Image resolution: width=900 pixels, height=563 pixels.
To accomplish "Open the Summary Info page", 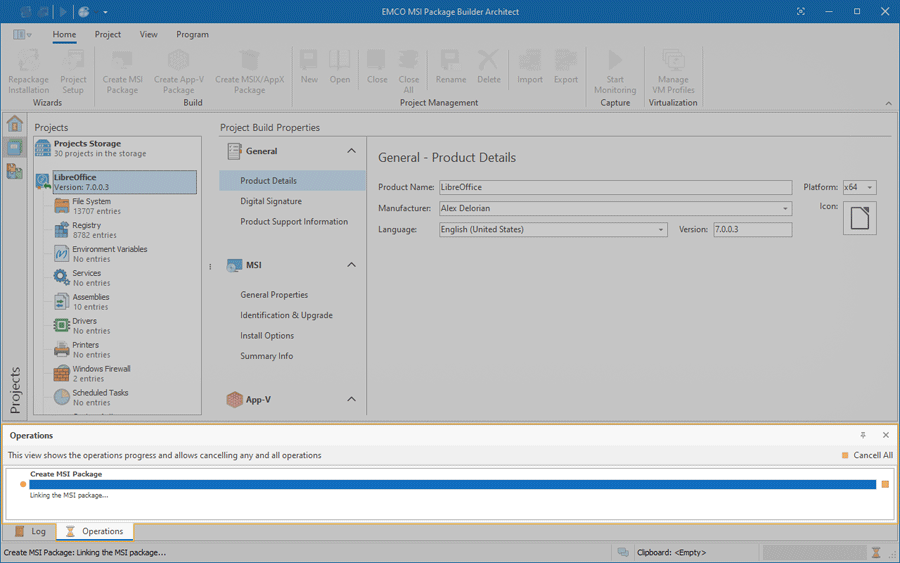I will click(266, 356).
